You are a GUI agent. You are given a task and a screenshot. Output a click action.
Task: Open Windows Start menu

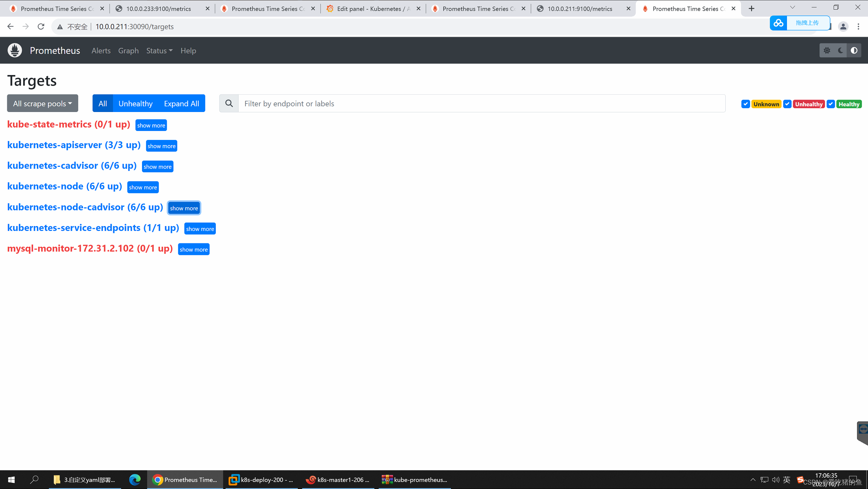11,479
